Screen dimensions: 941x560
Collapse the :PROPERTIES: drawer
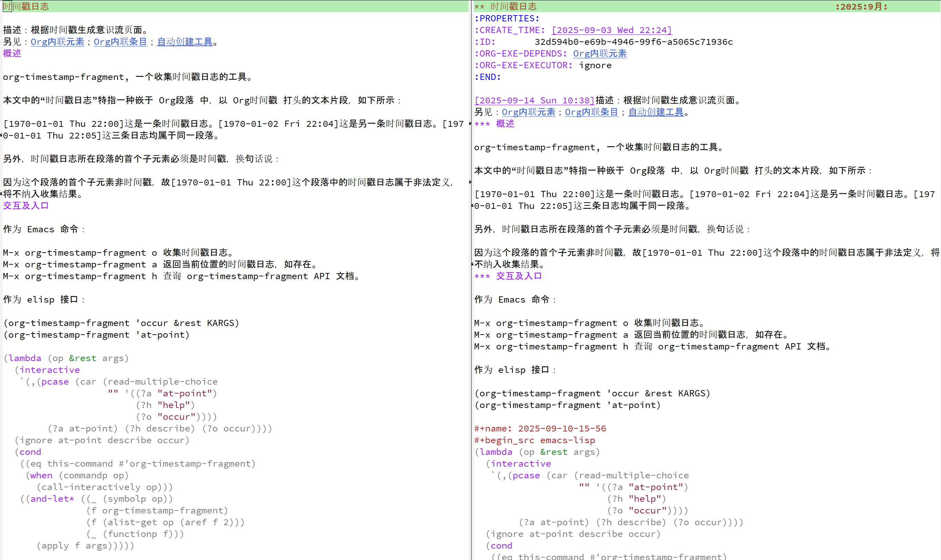(507, 18)
